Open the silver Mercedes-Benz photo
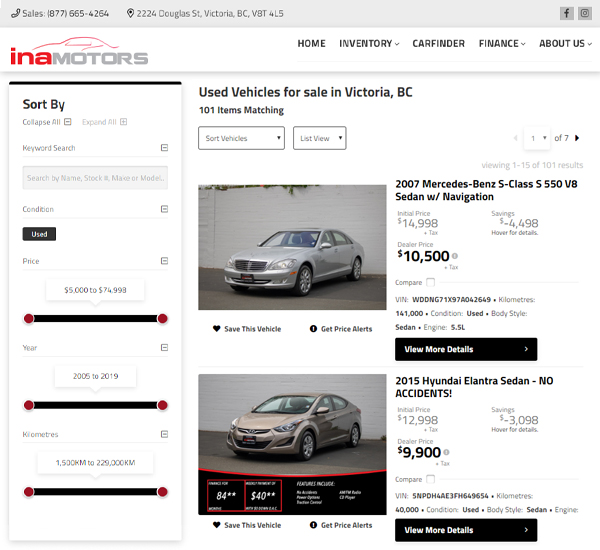 (x=292, y=247)
